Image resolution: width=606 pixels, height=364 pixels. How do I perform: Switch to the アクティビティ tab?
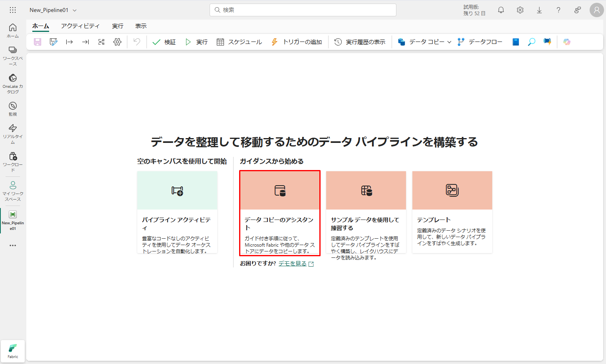(x=80, y=26)
